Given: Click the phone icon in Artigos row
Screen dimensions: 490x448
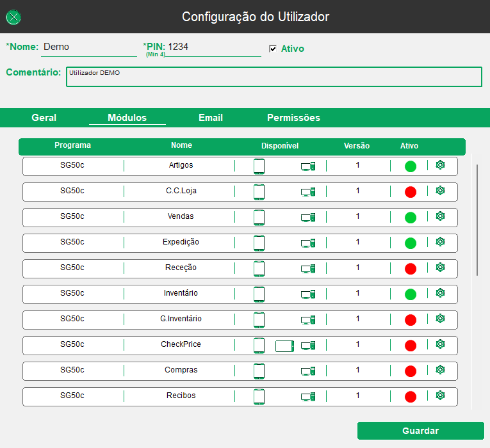Looking at the screenshot, I should 259,166.
